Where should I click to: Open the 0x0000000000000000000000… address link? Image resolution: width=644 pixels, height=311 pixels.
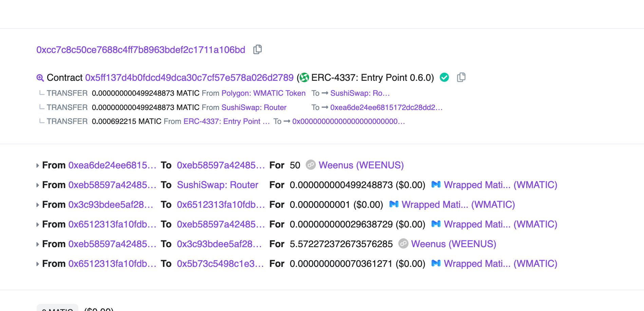pyautogui.click(x=349, y=121)
